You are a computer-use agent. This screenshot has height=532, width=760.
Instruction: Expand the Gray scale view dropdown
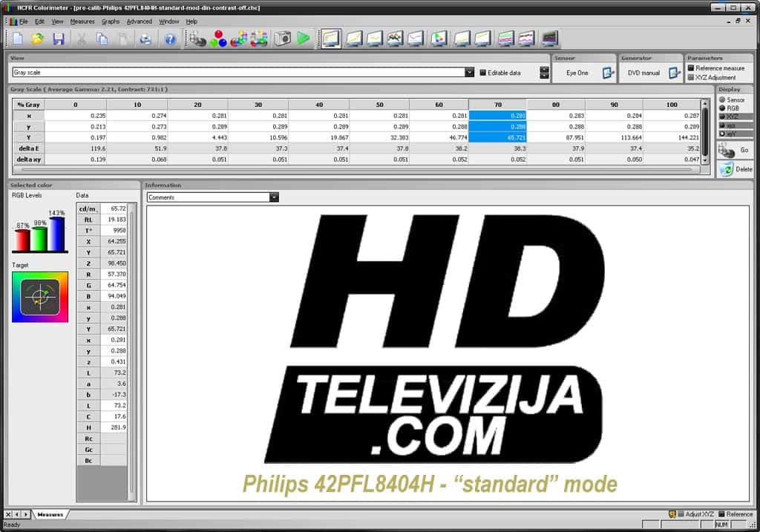469,72
